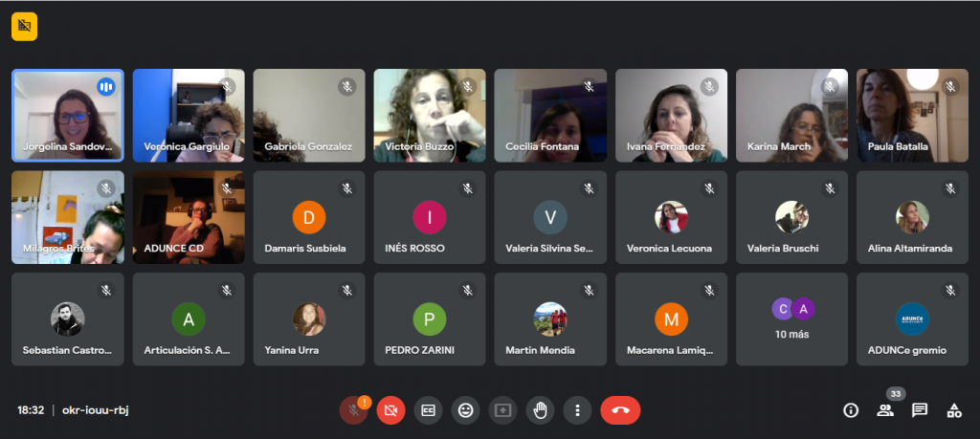Viewport: 980px width, 439px height.
Task: Toggle closed captions CC button
Action: (x=428, y=410)
